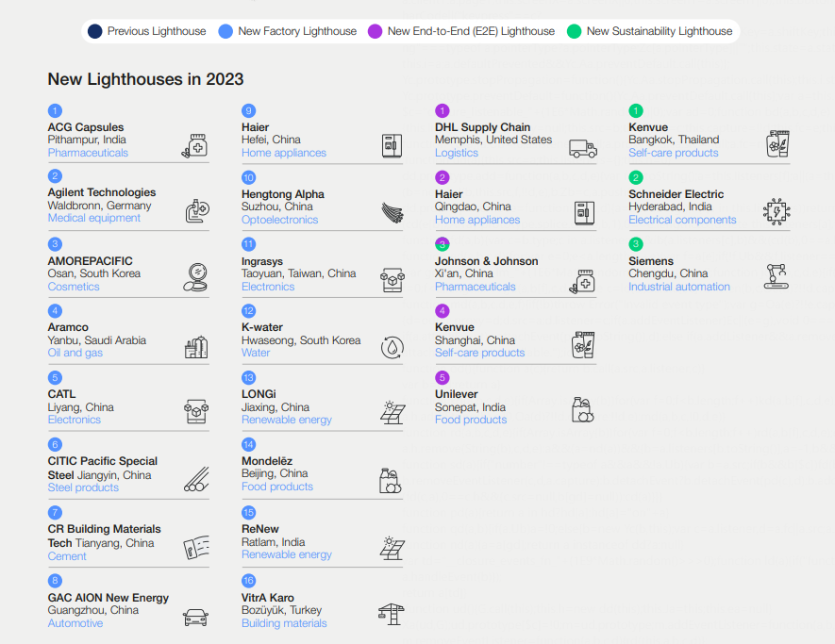
Task: Click the 'Siemens' company name
Action: click(651, 261)
